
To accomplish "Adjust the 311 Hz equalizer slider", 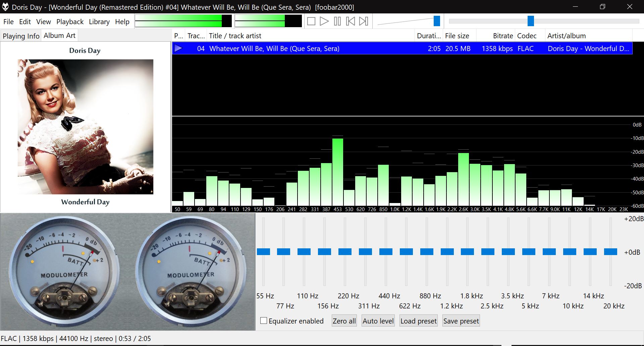I will click(365, 252).
